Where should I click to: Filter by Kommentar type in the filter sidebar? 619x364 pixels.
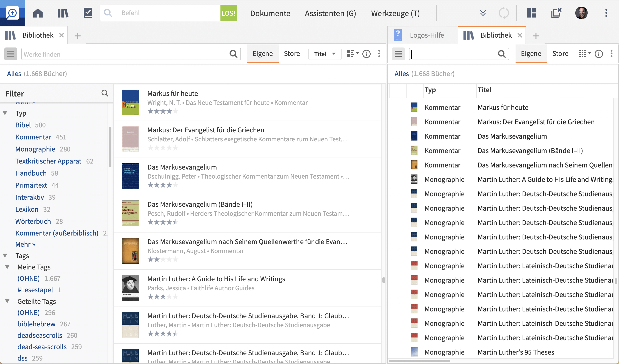click(x=33, y=137)
